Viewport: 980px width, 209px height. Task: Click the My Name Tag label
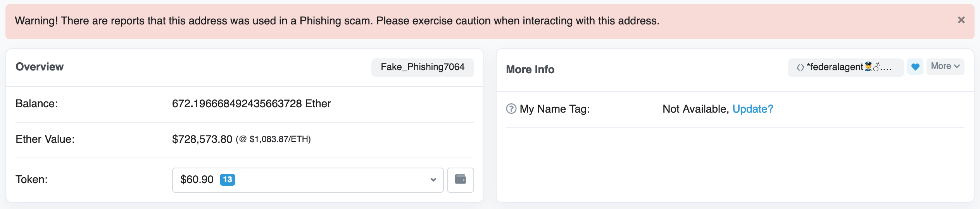point(554,109)
